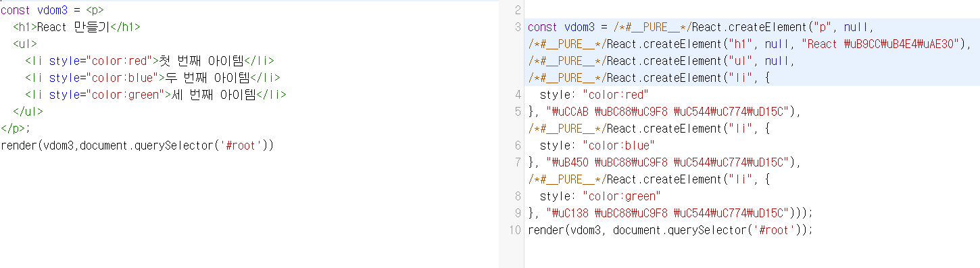Click the 'const vdom3 = <p>' JSX source line
980x268 pixels.
52,10
